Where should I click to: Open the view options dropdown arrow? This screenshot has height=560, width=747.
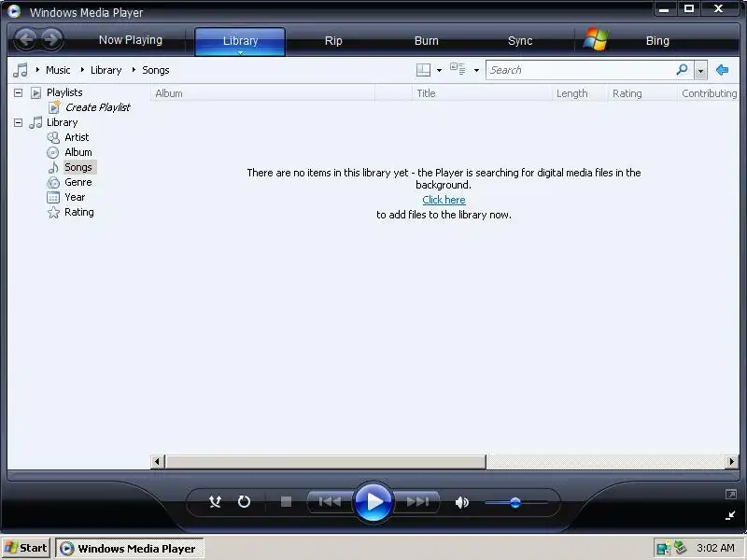(476, 71)
